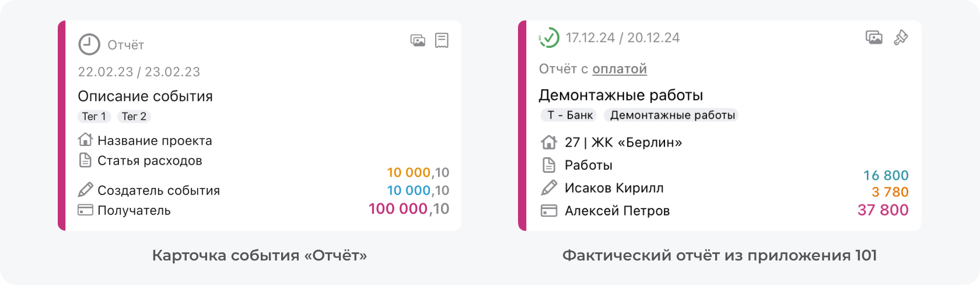The image size is (980, 285).
Task: Click the gavel icon on the right card
Action: point(901,38)
